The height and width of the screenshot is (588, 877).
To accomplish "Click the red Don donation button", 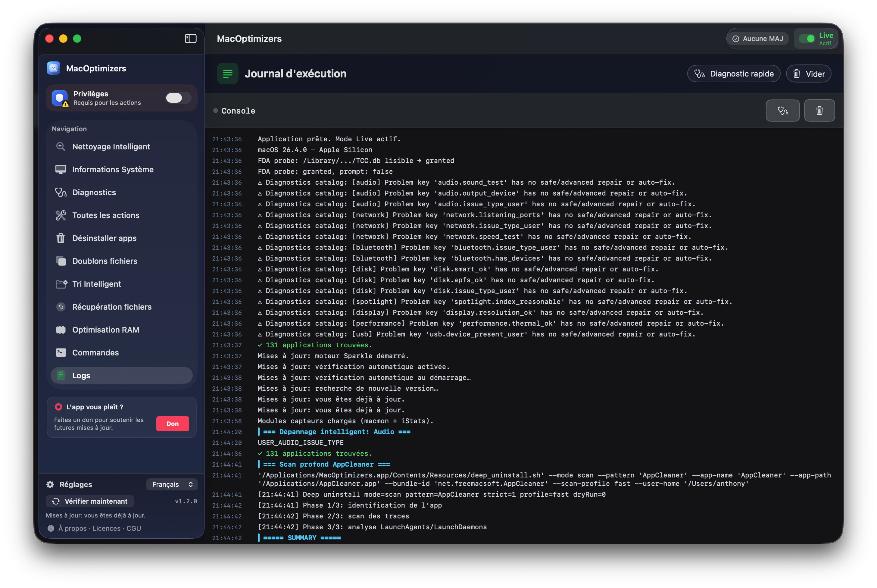I will click(173, 424).
